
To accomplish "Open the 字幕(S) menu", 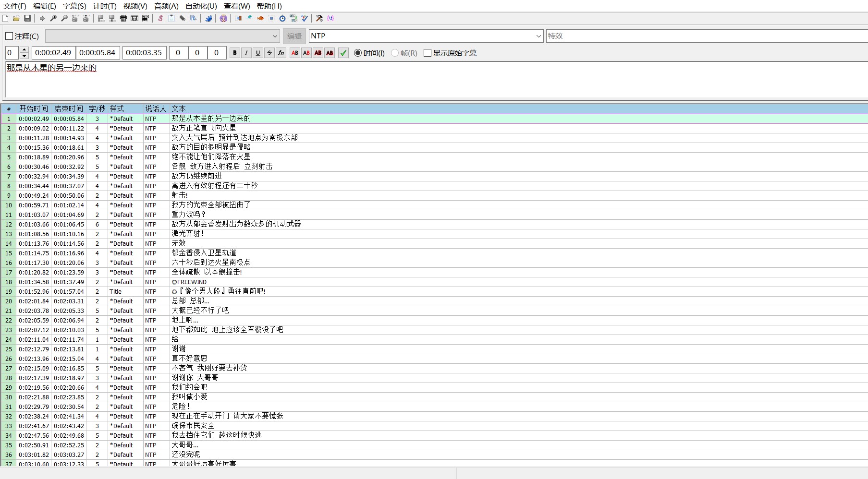I will tap(74, 6).
